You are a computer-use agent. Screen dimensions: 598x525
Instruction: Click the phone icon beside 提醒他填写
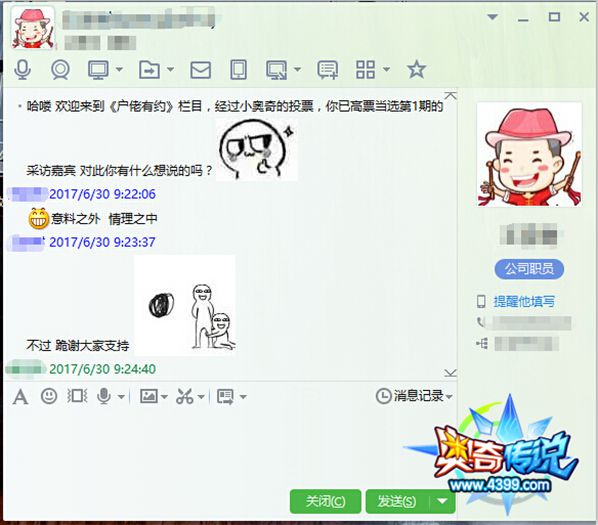(x=481, y=302)
